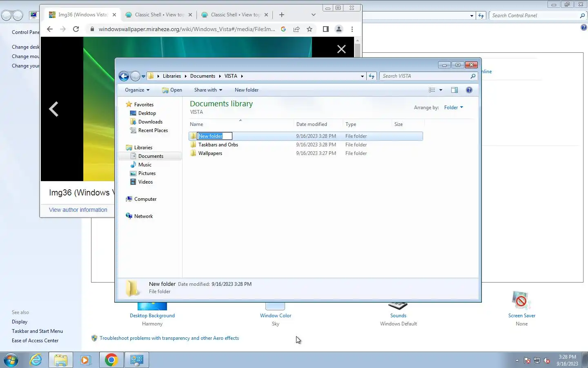Open Internet Explorer from taskbar
This screenshot has height=368, width=588.
tap(36, 360)
